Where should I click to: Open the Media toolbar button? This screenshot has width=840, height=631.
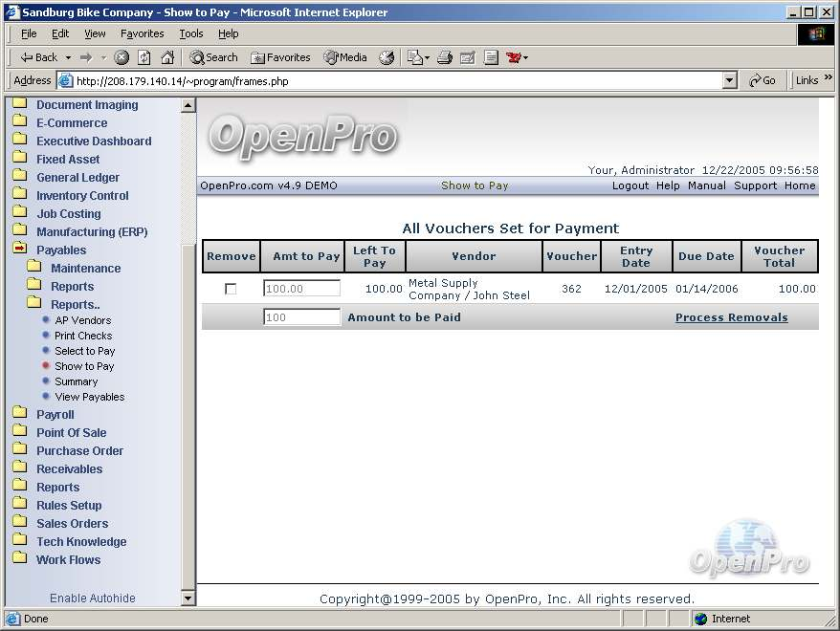click(x=345, y=57)
